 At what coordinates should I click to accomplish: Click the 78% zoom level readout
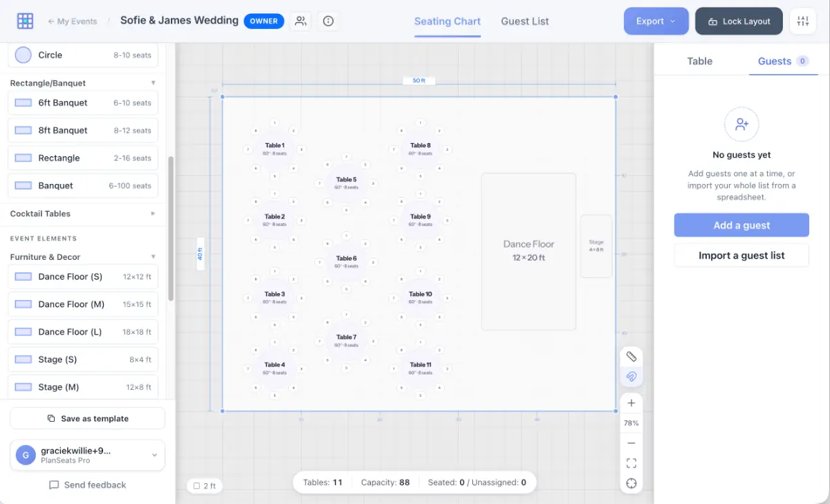[x=631, y=423]
